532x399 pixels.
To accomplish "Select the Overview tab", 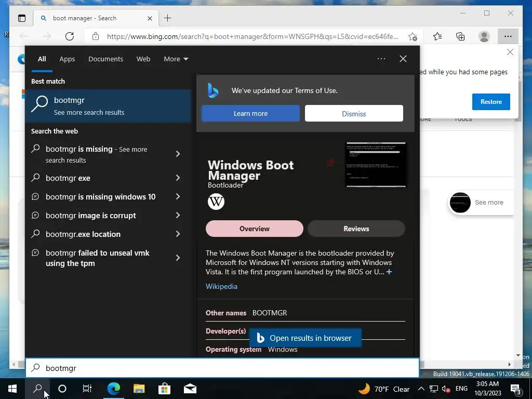I will click(255, 229).
